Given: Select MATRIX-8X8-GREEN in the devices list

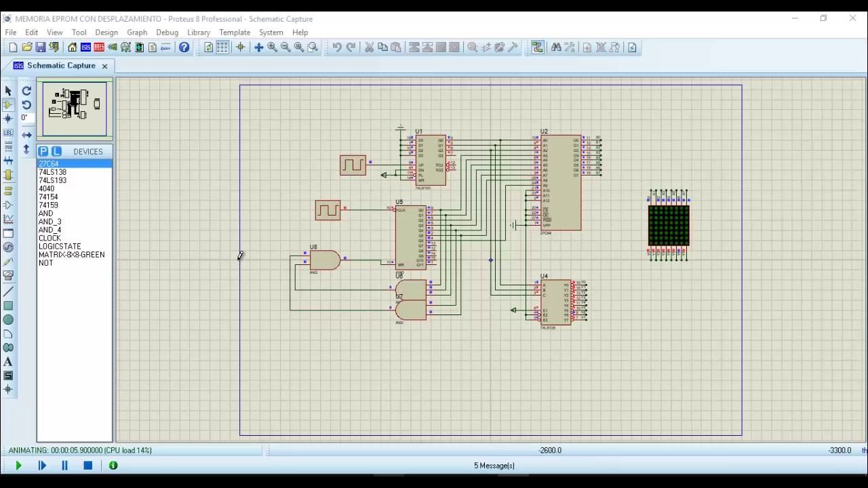Looking at the screenshot, I should (x=72, y=255).
